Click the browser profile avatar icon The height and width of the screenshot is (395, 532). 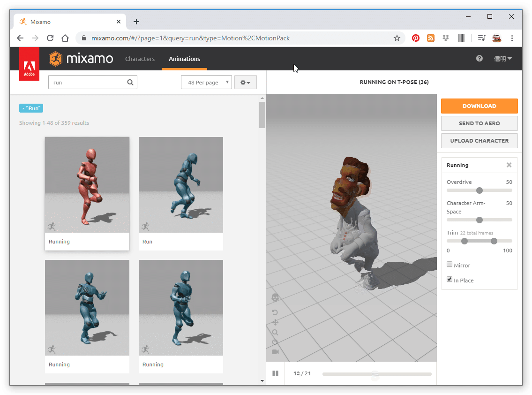(x=497, y=38)
